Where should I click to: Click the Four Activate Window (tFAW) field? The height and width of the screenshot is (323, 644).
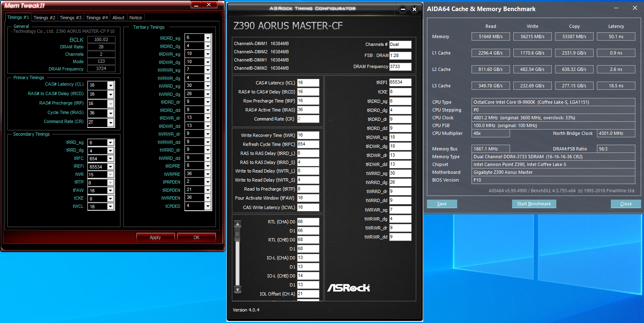coord(308,198)
